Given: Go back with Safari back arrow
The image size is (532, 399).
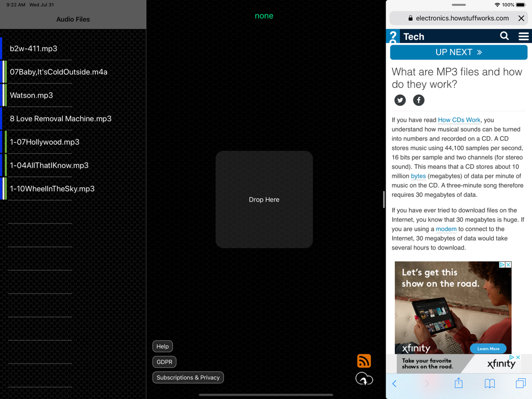Looking at the screenshot, I should [x=394, y=384].
